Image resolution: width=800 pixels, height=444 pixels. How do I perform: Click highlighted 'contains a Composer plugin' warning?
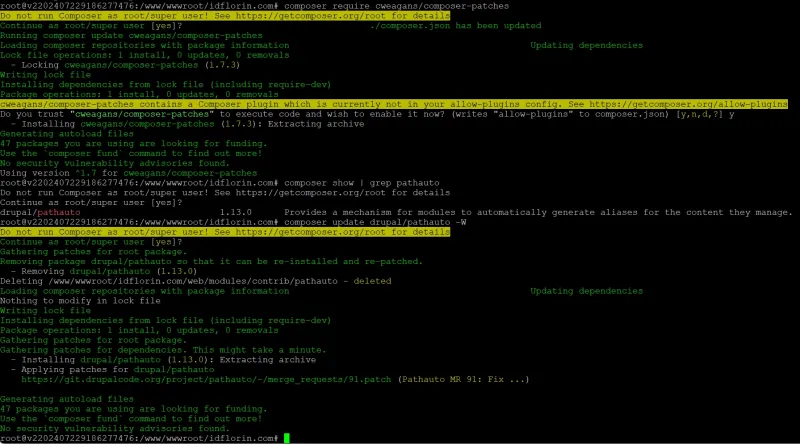pos(394,104)
